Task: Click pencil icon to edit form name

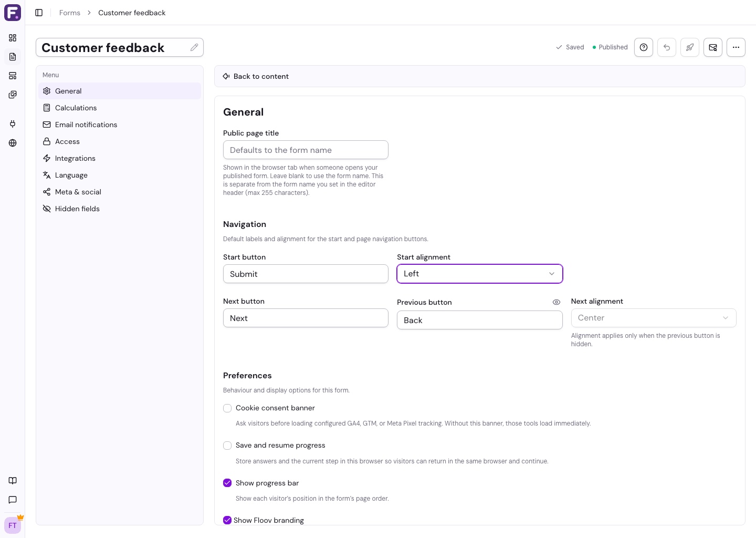Action: tap(194, 47)
